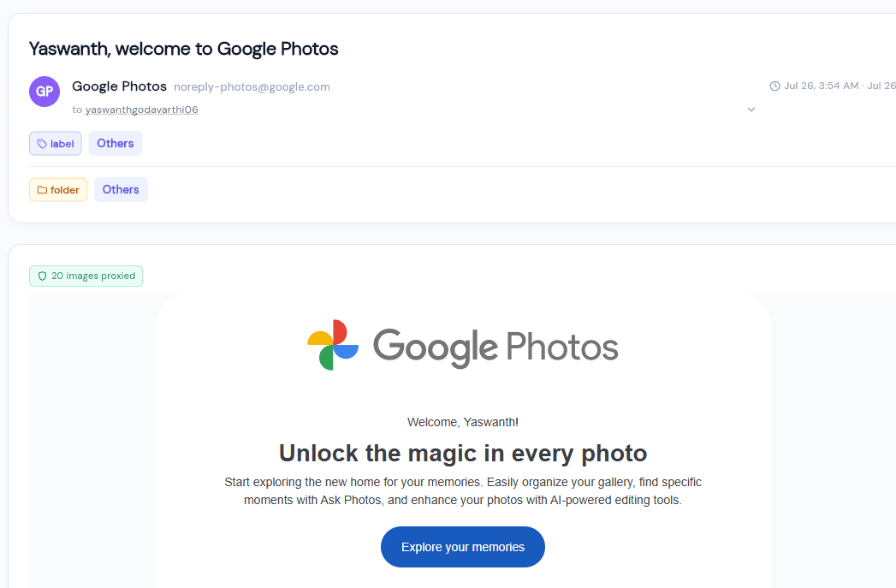Screen dimensions: 896x588
Task: Click the email subject Yaswanth, welcome to Google Photos
Action: [x=183, y=49]
